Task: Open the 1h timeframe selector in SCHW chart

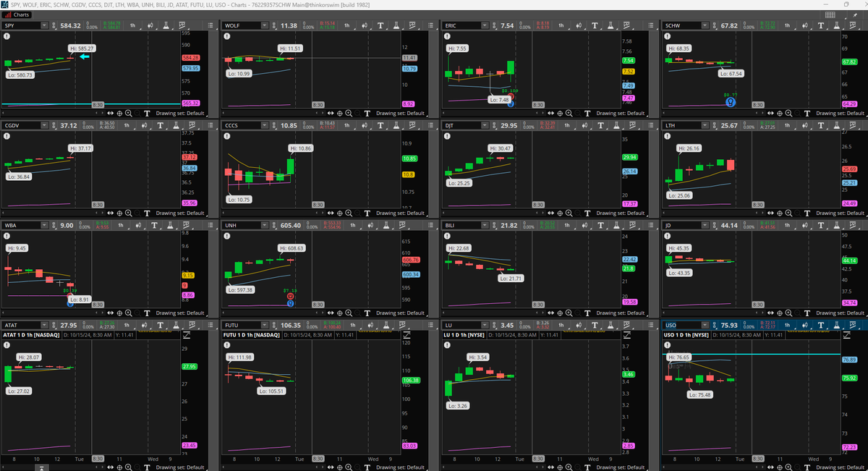Action: pos(787,25)
